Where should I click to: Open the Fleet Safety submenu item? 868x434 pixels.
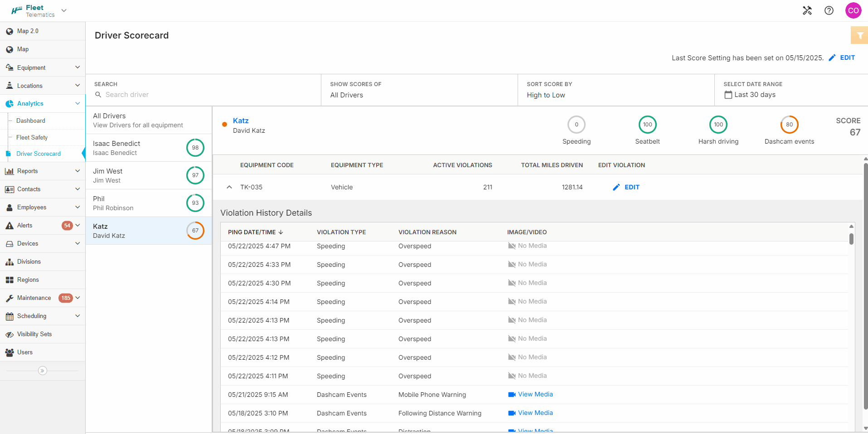[x=32, y=138]
